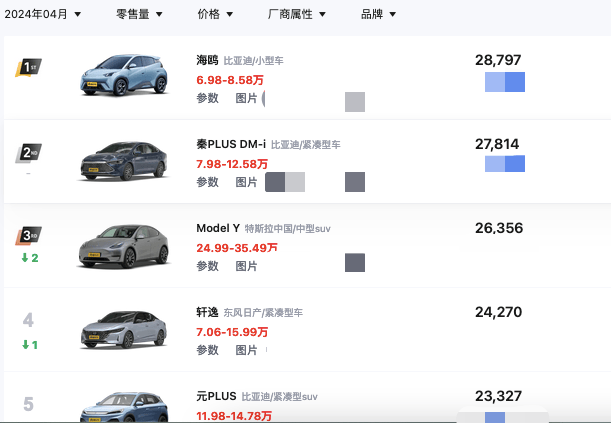The height and width of the screenshot is (423, 611).
Task: Click the sales figure 26,356
Action: click(x=499, y=228)
